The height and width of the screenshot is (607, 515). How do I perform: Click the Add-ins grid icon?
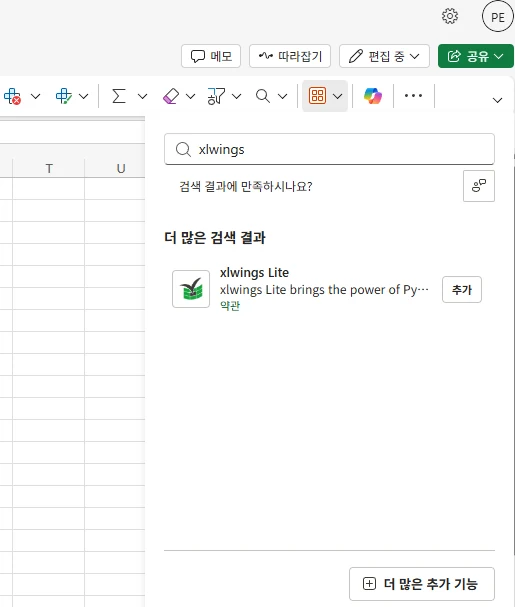coord(317,96)
